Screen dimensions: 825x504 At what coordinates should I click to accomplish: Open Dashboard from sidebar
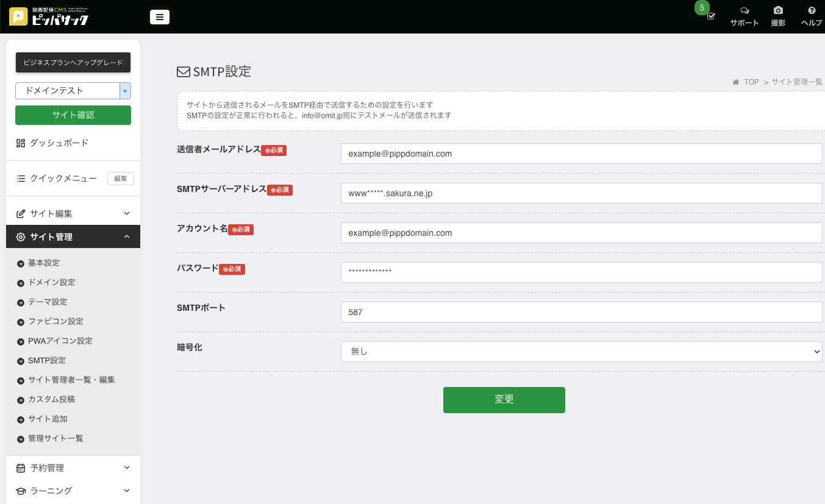click(59, 143)
